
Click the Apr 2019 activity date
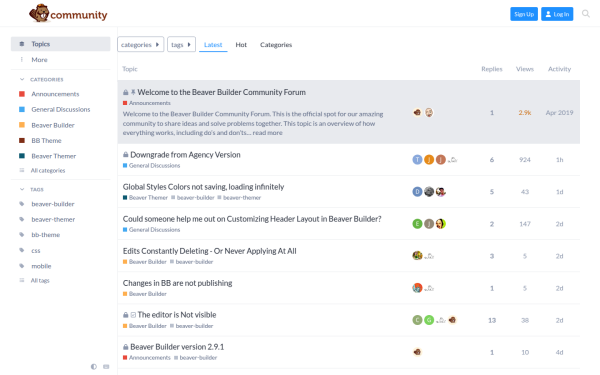[x=559, y=112]
